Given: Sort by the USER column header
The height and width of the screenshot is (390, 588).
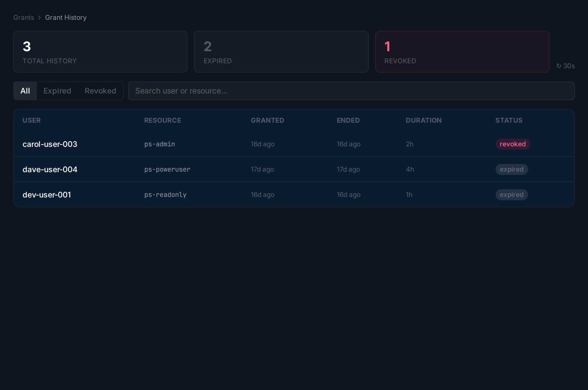Looking at the screenshot, I should (x=32, y=120).
